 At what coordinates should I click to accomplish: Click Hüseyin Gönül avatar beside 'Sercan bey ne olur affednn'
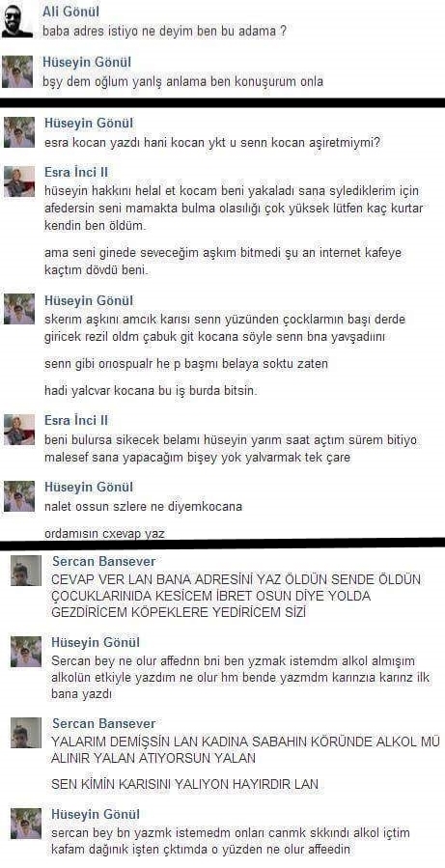pos(26,652)
